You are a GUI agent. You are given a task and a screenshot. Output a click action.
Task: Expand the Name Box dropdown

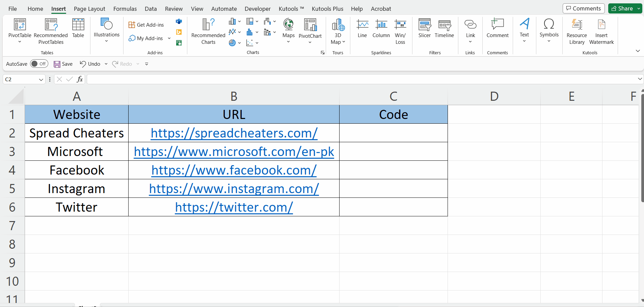point(41,80)
